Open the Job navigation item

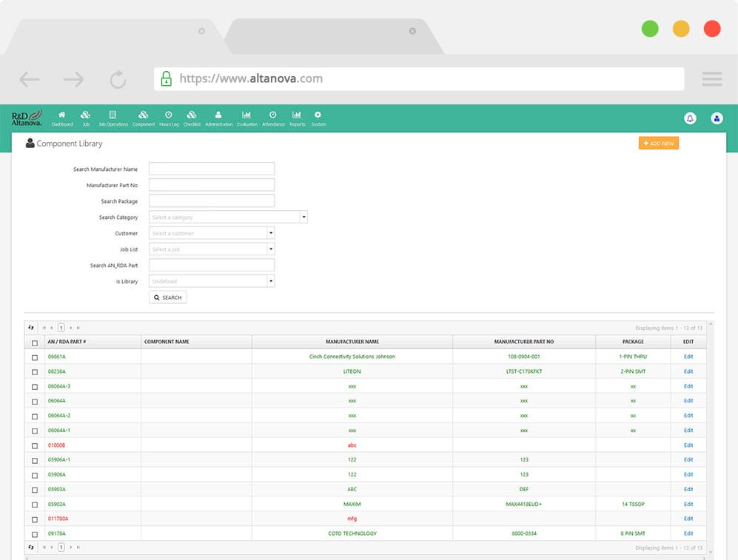86,118
